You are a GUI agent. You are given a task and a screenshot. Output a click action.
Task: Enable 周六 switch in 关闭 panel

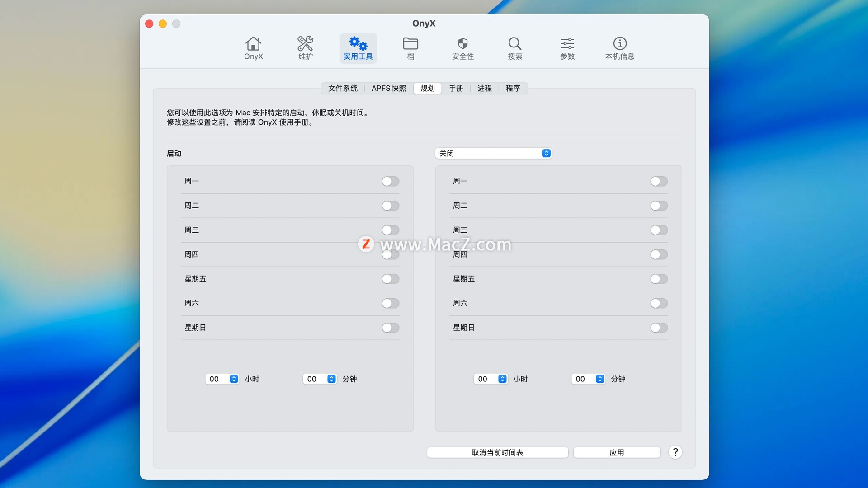point(659,303)
